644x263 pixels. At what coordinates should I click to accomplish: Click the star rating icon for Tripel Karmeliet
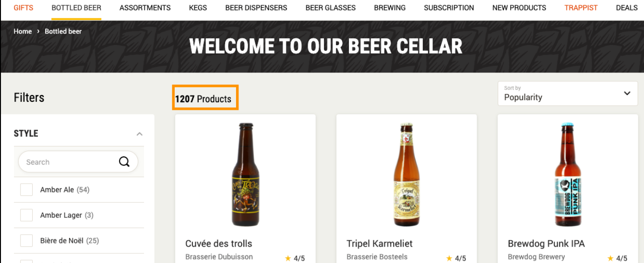click(x=449, y=258)
